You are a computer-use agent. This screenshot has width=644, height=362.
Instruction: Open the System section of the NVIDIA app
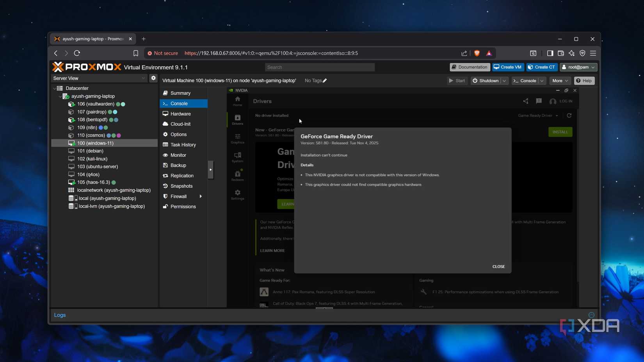pos(237,156)
